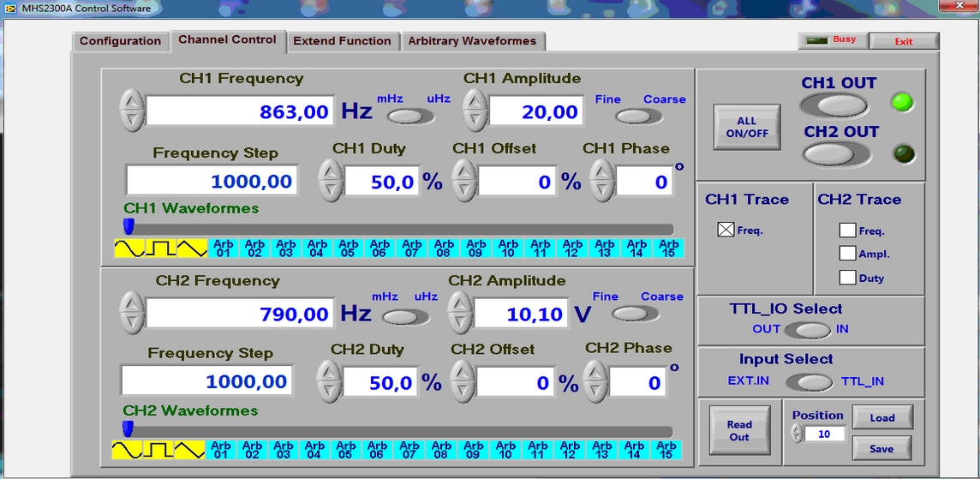Toggle the CH1 OUT switch
The height and width of the screenshot is (479, 980).
point(834,105)
